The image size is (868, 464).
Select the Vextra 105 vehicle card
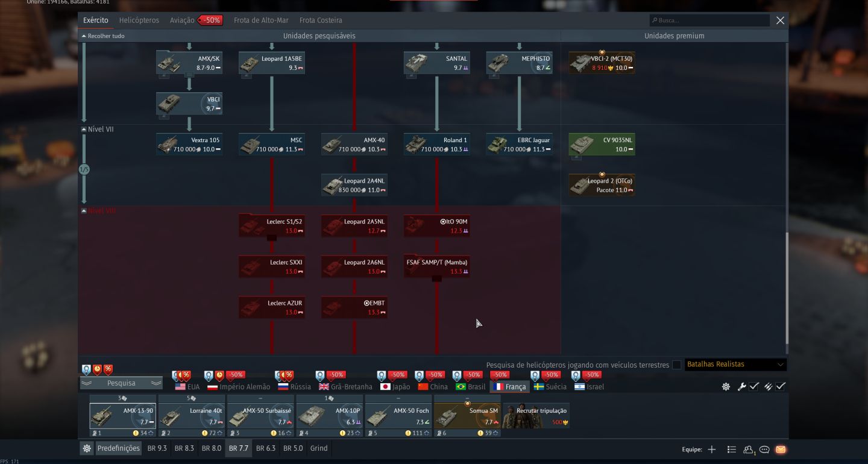[189, 145]
